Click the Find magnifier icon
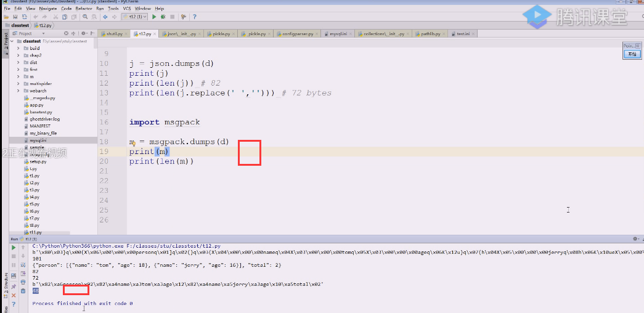Image resolution: width=644 pixels, height=313 pixels. click(x=85, y=17)
